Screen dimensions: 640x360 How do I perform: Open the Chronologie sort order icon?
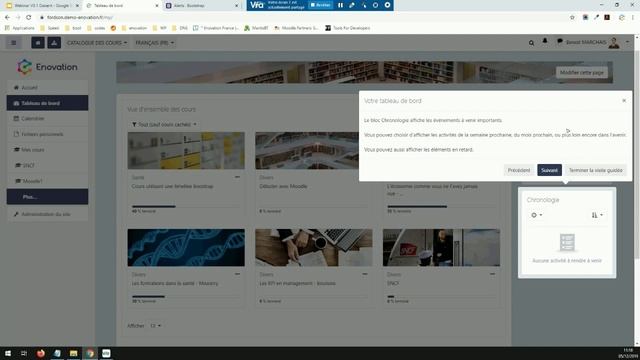[x=597, y=215]
